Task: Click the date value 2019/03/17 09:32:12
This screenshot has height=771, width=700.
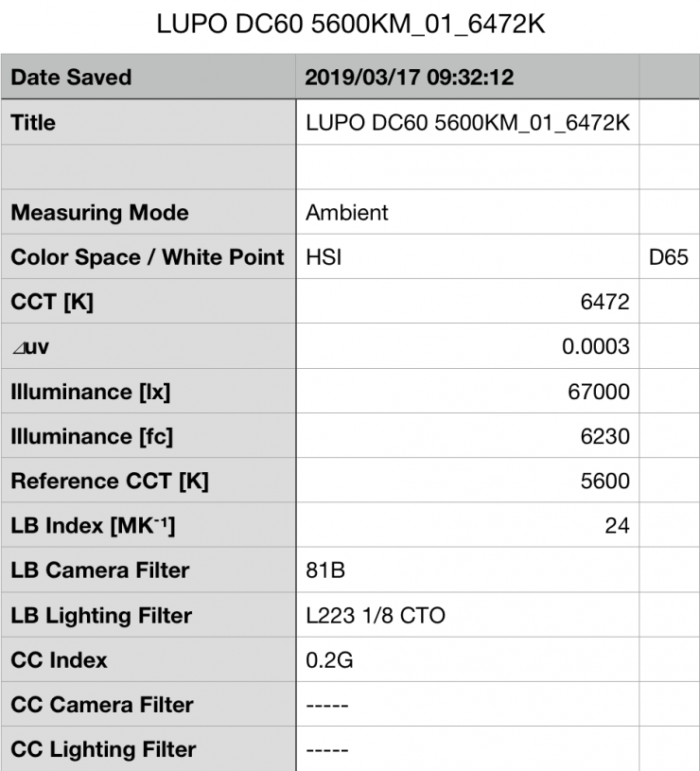Action: click(x=410, y=78)
